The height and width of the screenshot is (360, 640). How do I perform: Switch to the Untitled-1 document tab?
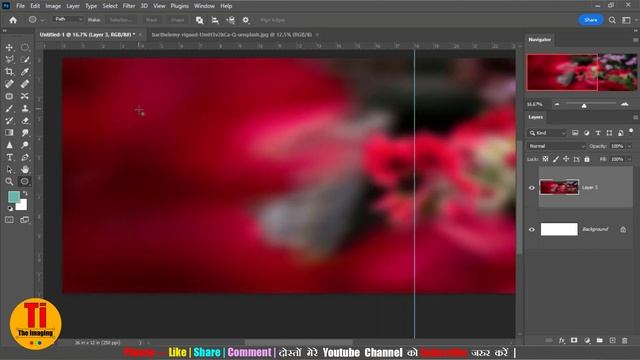click(x=87, y=35)
